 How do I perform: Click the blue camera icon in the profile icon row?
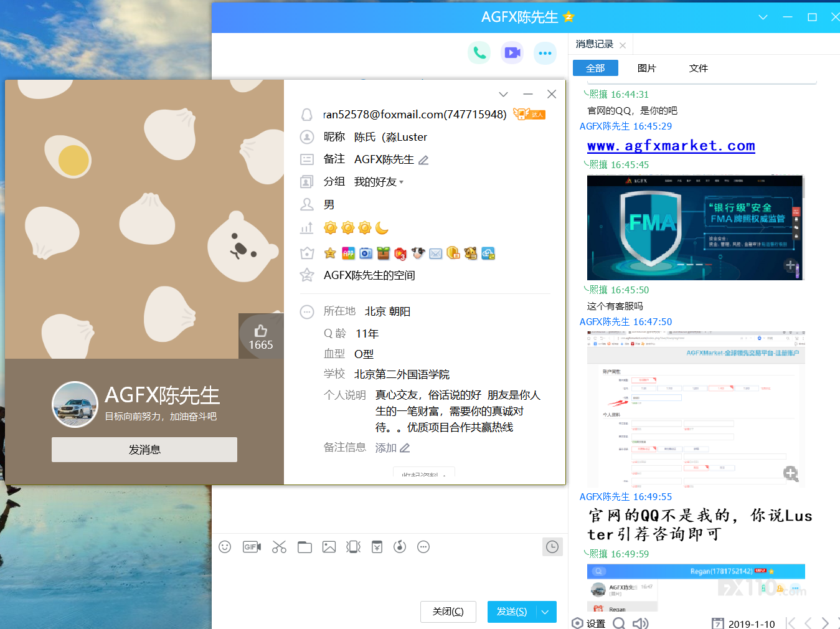click(x=366, y=253)
